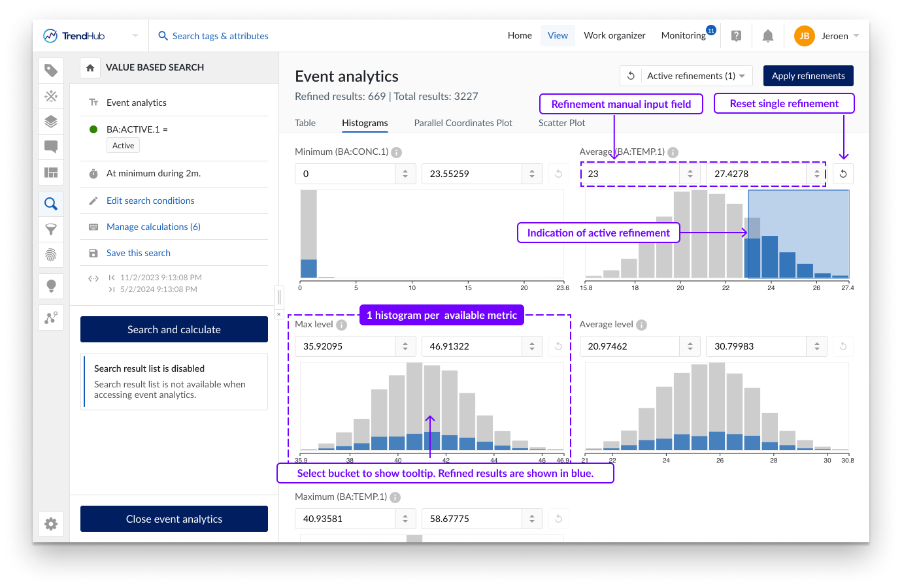Open the comment bubble sidebar icon
This screenshot has width=902, height=588.
click(51, 147)
